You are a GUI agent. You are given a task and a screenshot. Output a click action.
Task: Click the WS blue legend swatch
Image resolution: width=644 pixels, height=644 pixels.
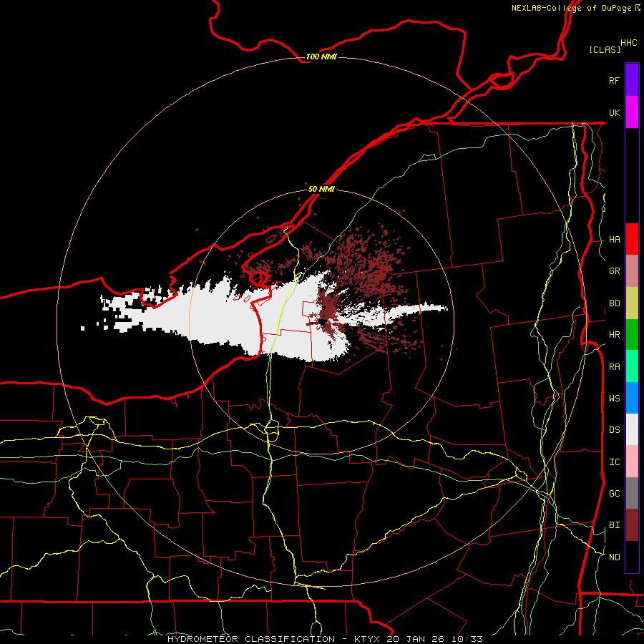tap(632, 398)
